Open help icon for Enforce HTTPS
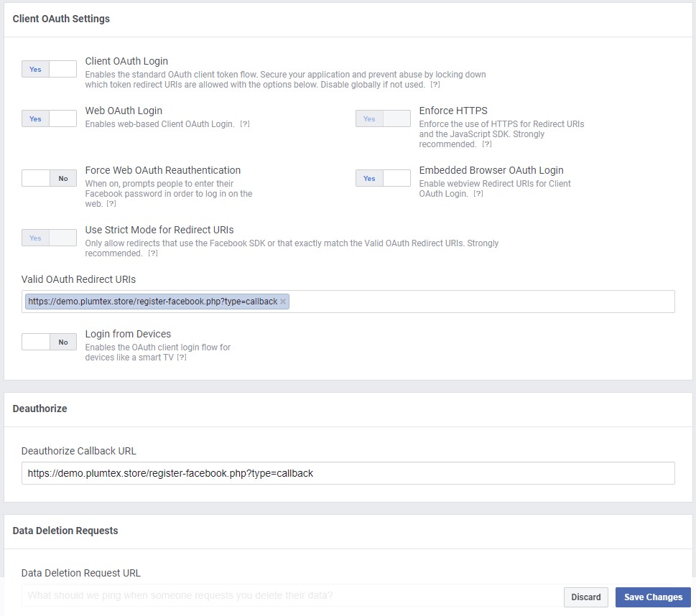696x616 pixels. (x=486, y=144)
